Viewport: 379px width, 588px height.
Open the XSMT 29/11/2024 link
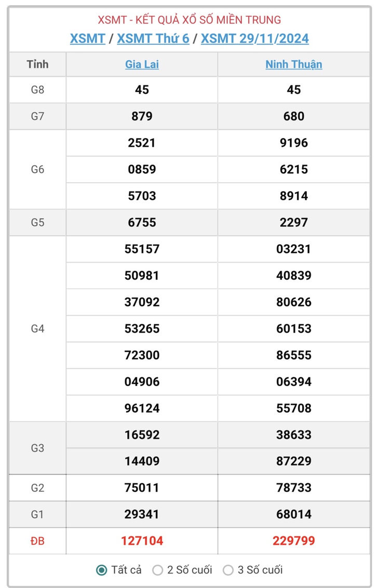[x=255, y=38]
